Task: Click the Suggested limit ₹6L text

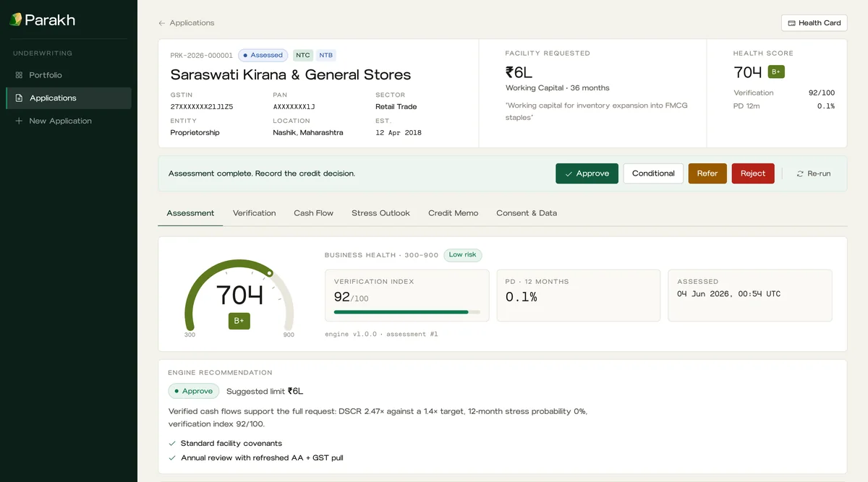Action: (265, 392)
